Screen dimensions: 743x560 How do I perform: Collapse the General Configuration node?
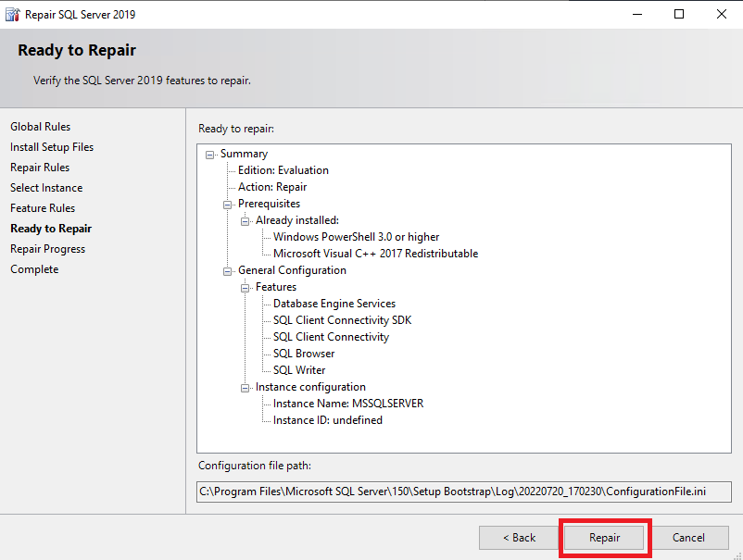coord(228,271)
